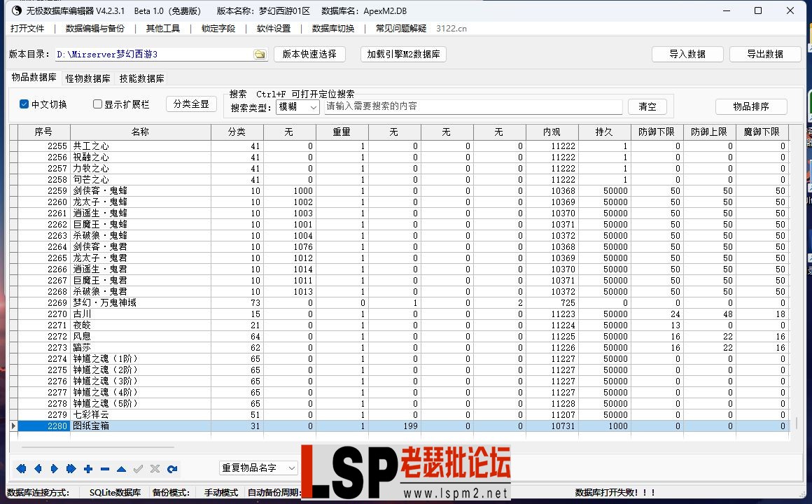Refresh data with circular arrow icon
The width and height of the screenshot is (812, 504).
click(172, 469)
